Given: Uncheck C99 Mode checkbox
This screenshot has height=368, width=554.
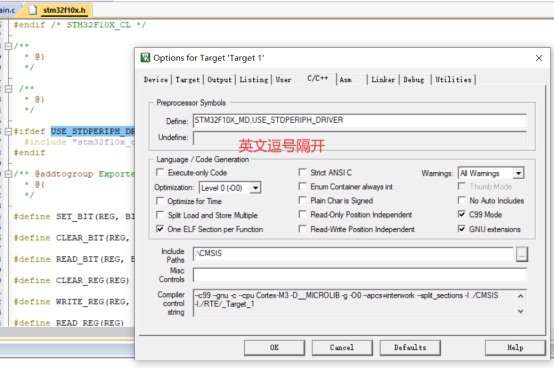Looking at the screenshot, I should point(461,214).
